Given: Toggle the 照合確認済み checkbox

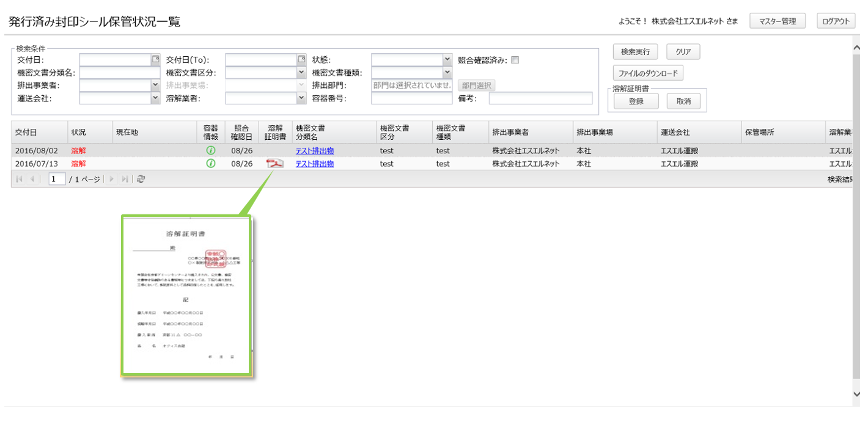Looking at the screenshot, I should pyautogui.click(x=515, y=60).
